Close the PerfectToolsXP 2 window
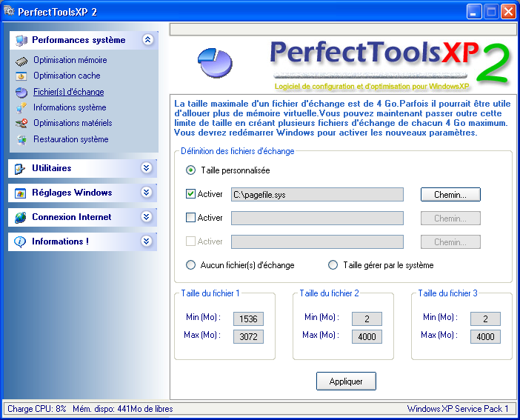The width and height of the screenshot is (520, 420). 508,12
